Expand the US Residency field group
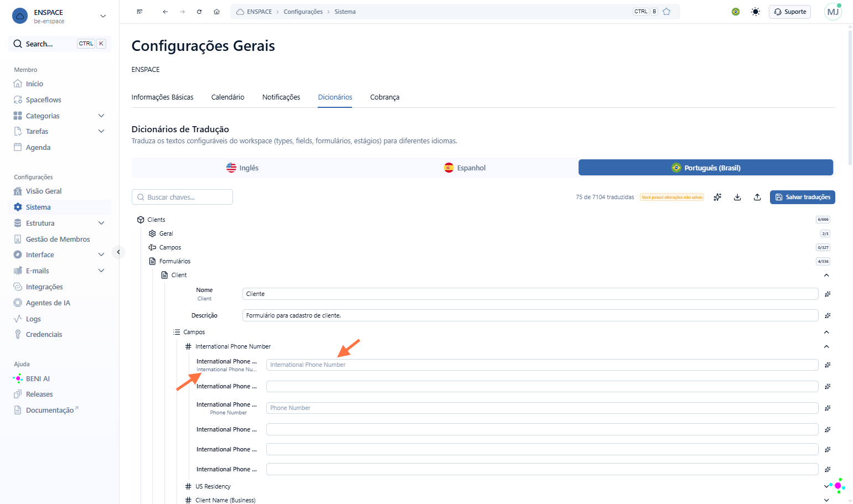The image size is (853, 504). [x=826, y=486]
